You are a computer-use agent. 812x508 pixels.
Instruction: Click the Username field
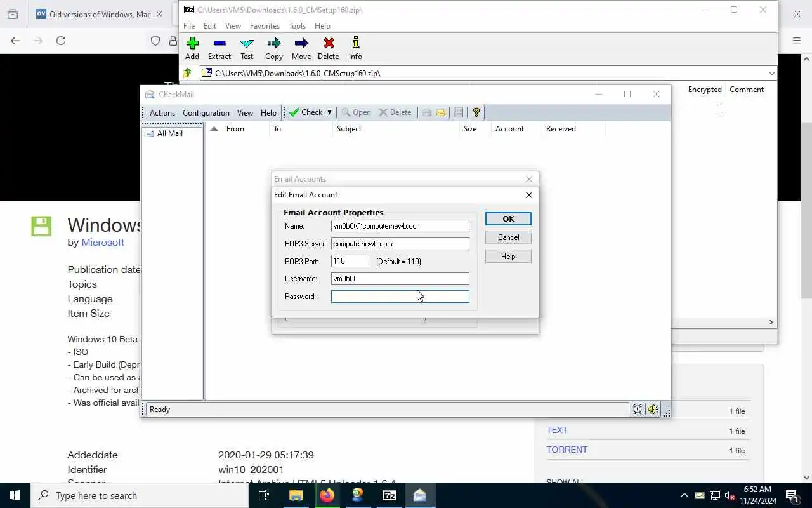point(400,279)
